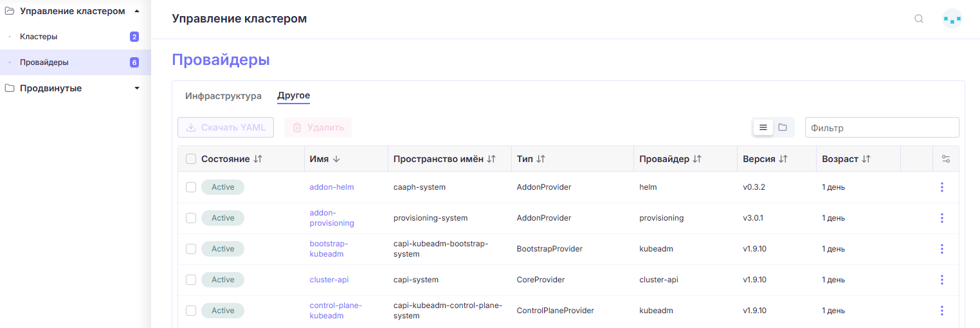The width and height of the screenshot is (980, 328).
Task: Click version v3.0.1 cell
Action: pos(753,218)
